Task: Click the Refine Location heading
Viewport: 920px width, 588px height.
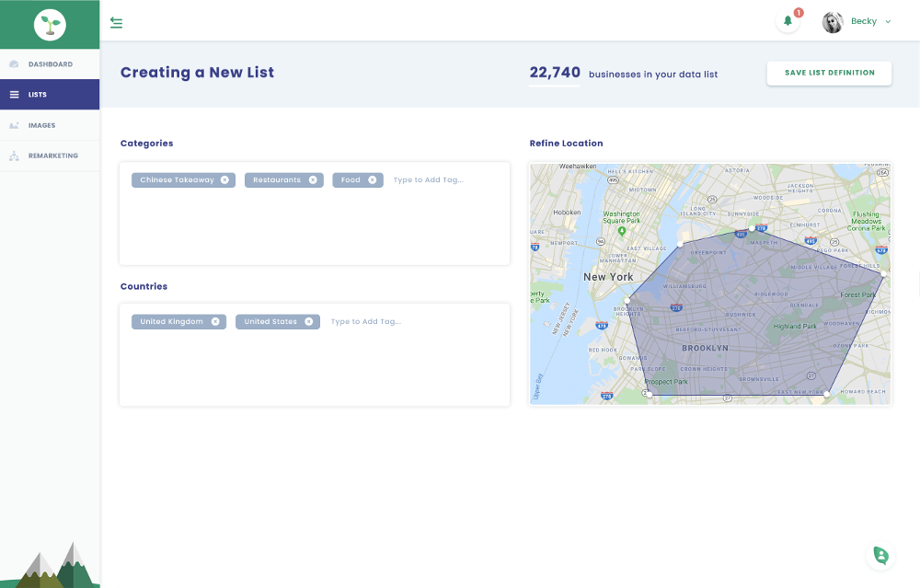Action: tap(566, 144)
